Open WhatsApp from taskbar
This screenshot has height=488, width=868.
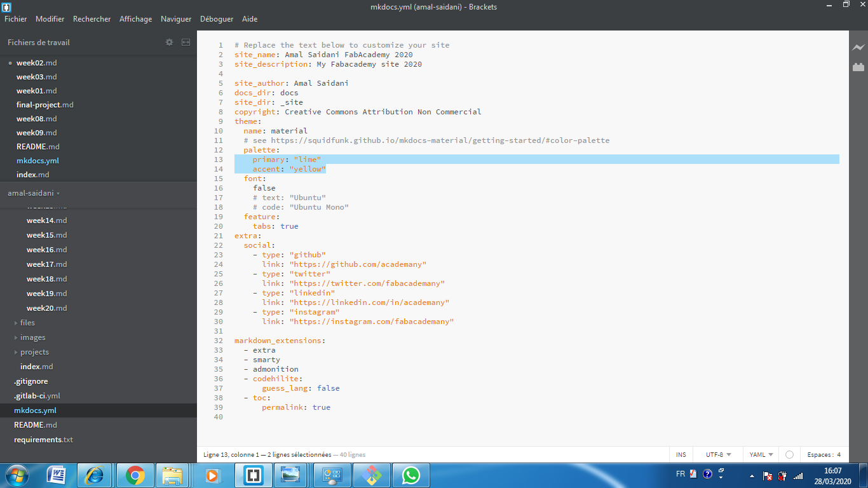(411, 475)
